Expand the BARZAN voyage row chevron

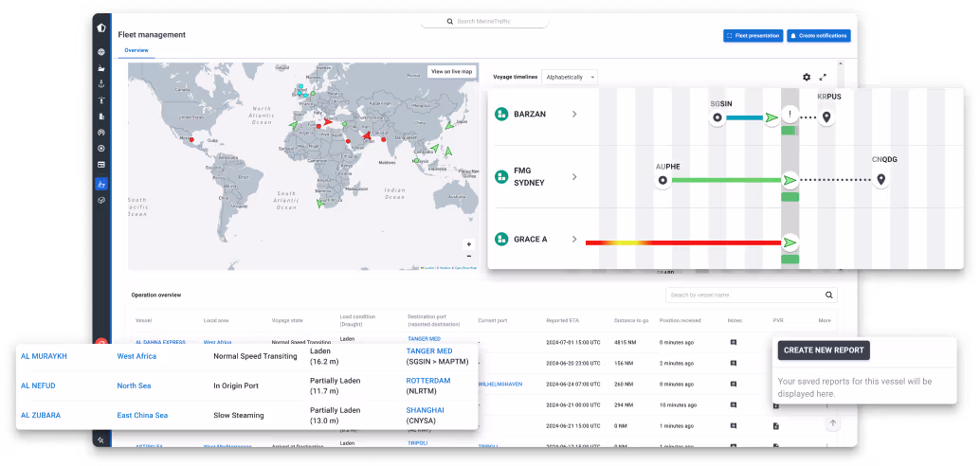(574, 115)
